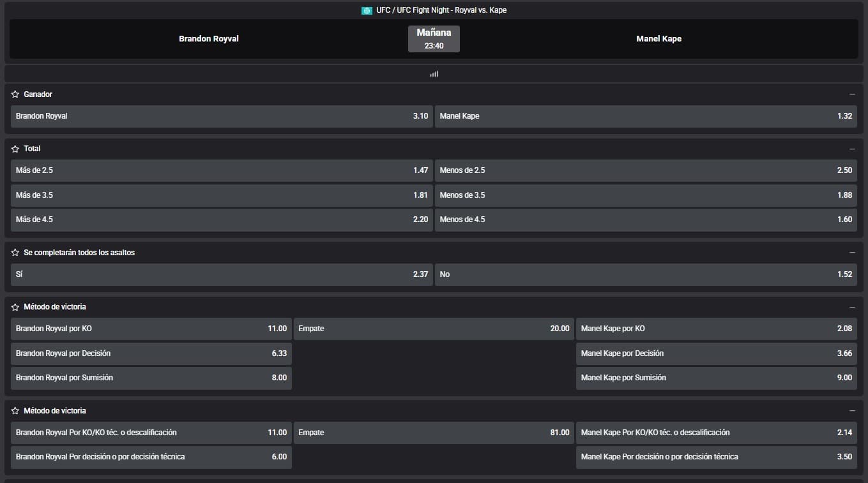868x483 pixels.
Task: Click the 'Mañana 23:40' match time box
Action: pyautogui.click(x=434, y=39)
